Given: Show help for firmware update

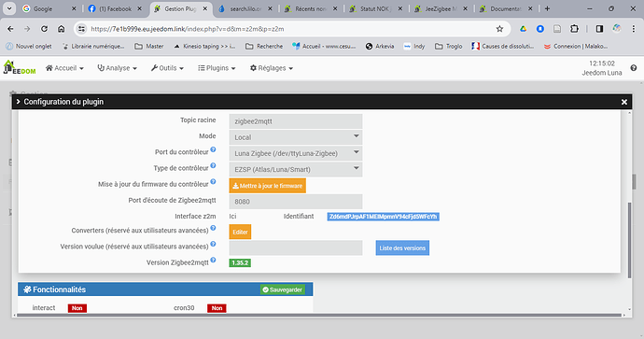Looking at the screenshot, I should point(213,181).
